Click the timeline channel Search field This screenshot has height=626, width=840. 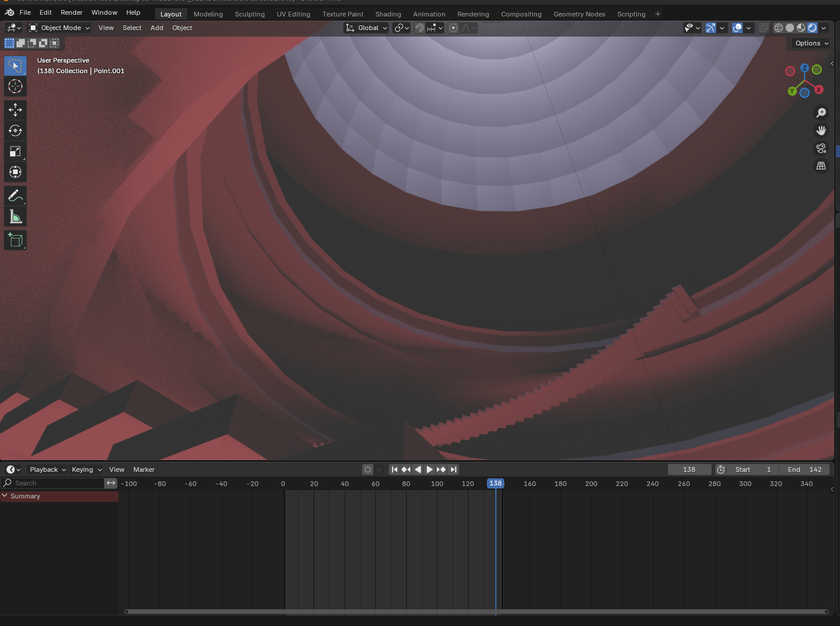tap(53, 483)
